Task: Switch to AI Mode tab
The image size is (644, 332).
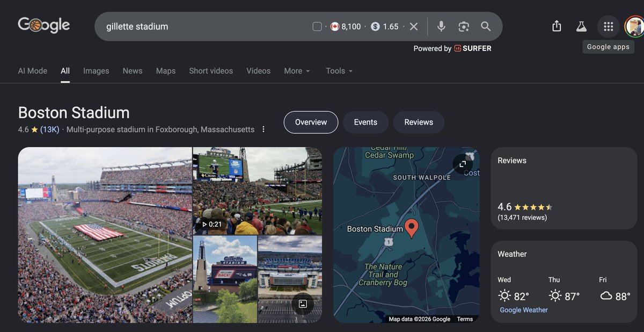Action: 33,71
